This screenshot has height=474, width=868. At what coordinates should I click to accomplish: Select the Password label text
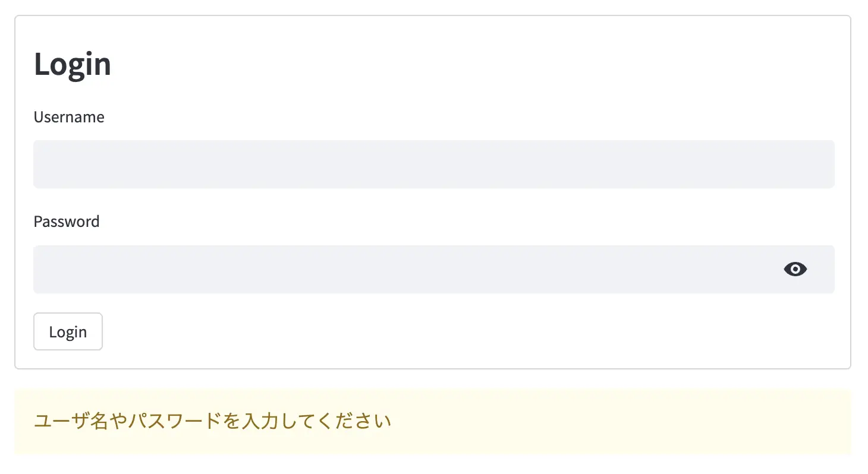pos(67,222)
